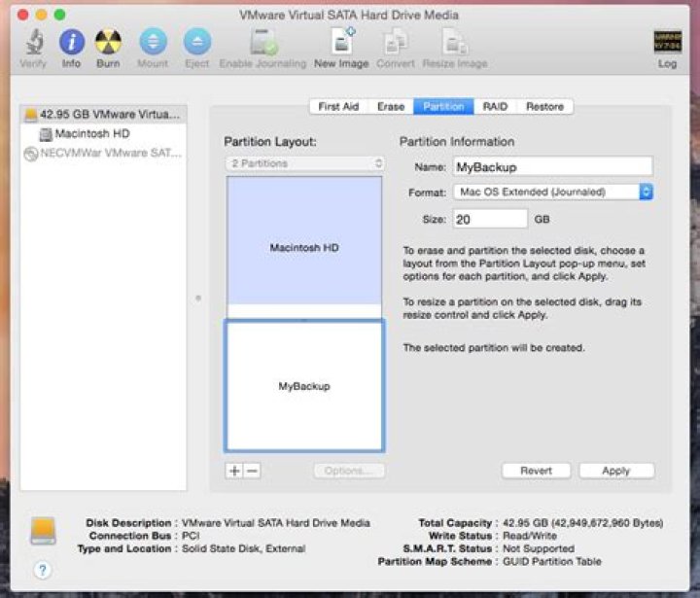Minimize window with yellow button
The image size is (700, 598).
(41, 15)
